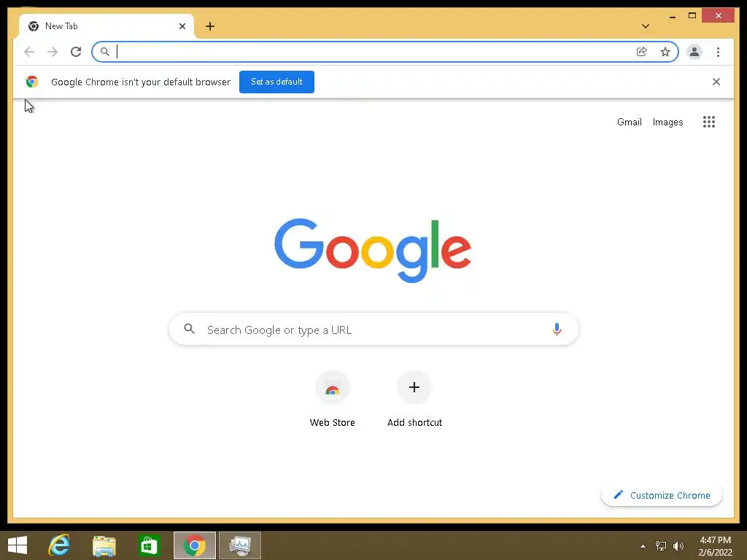The width and height of the screenshot is (747, 560).
Task: Close the New Tab tab
Action: pyautogui.click(x=182, y=26)
